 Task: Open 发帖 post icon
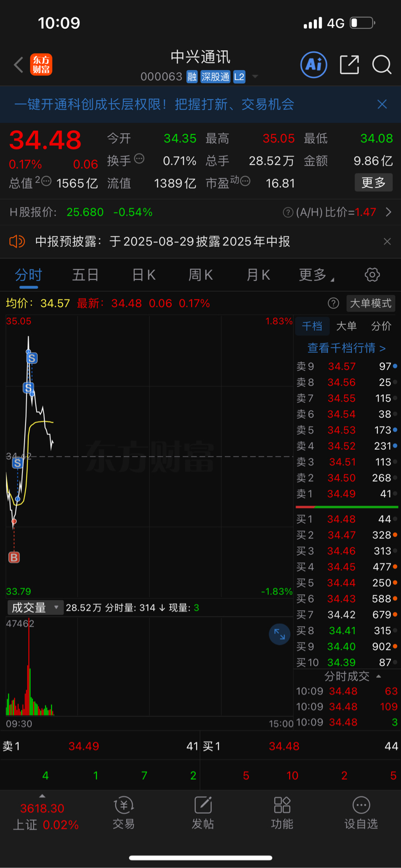[203, 813]
